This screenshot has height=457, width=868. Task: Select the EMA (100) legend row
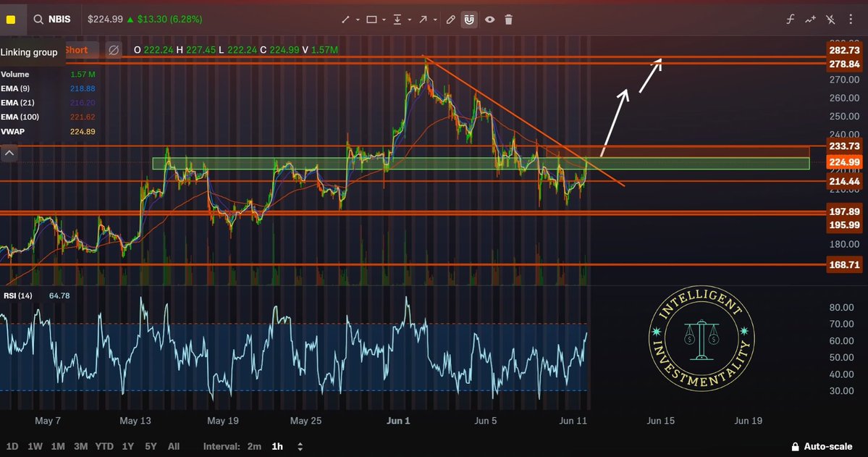49,117
